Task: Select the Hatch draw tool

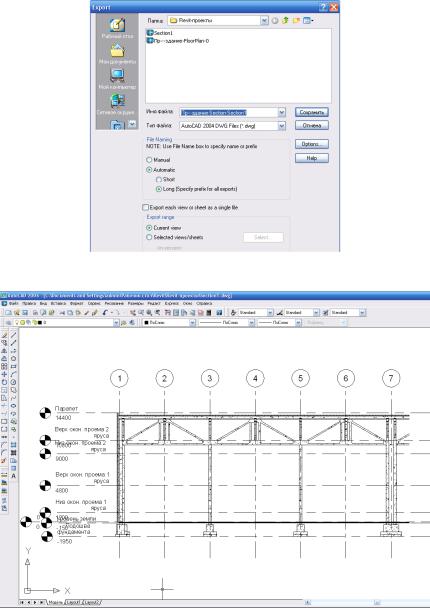Action: point(14,444)
